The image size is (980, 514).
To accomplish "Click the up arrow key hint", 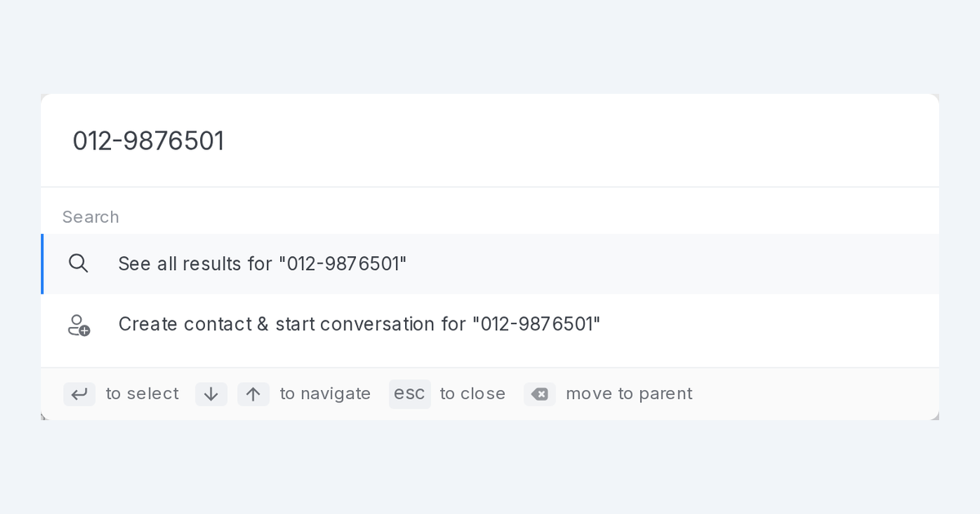I will coord(253,394).
